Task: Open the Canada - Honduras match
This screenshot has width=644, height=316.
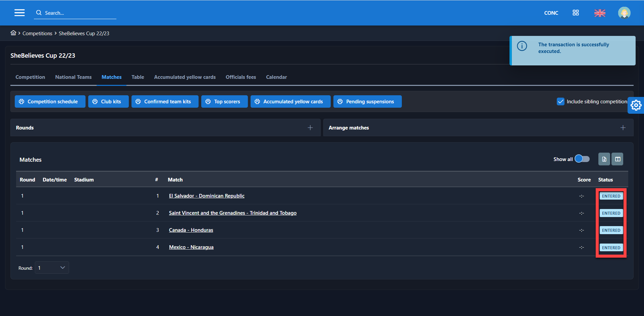Action: point(191,230)
